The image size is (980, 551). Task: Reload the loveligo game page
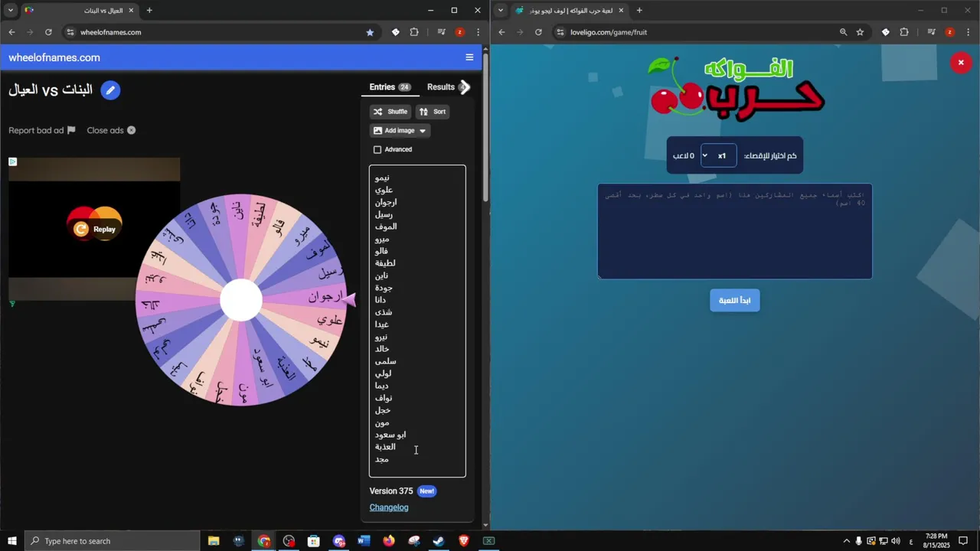click(x=538, y=32)
